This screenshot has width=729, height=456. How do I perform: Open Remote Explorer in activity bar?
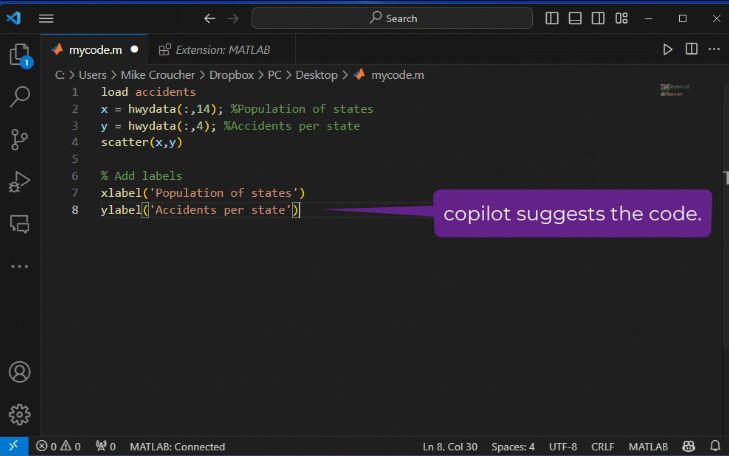(19, 223)
